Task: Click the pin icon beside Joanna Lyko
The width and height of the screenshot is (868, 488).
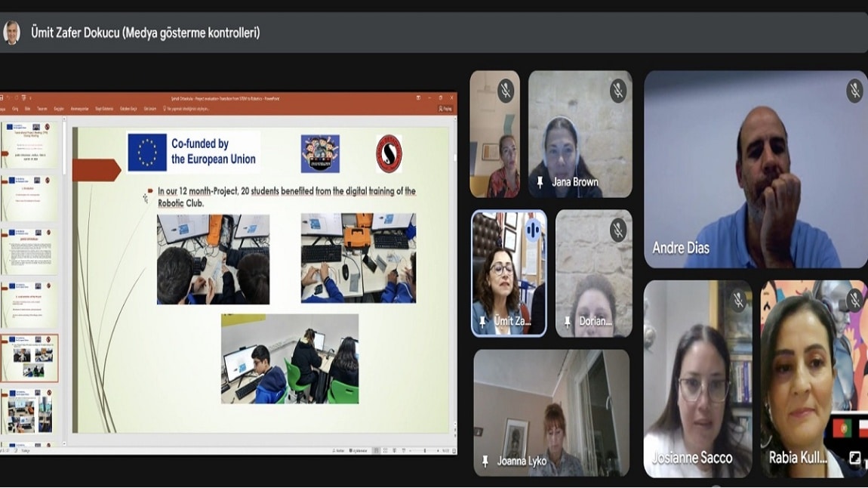Action: click(x=485, y=462)
